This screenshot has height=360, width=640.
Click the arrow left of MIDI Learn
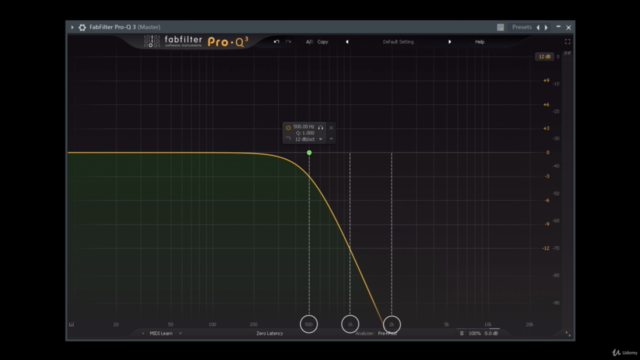[143, 333]
